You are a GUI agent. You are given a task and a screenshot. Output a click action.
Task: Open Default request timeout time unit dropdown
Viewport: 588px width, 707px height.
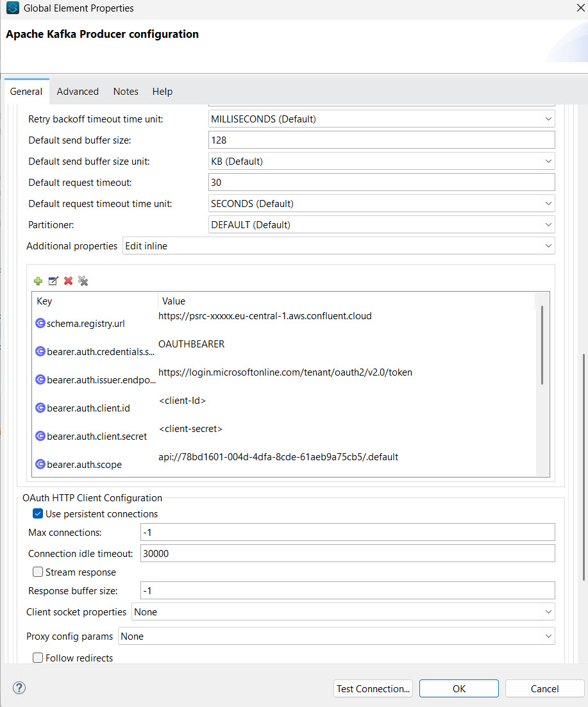point(382,203)
